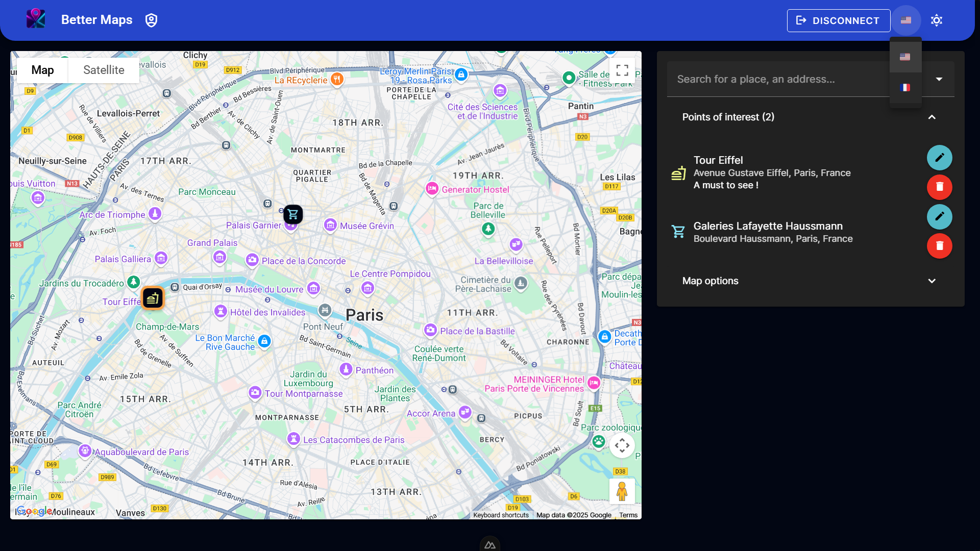Viewport: 980px width, 551px height.
Task: Select the Map view tab
Action: [x=42, y=70]
